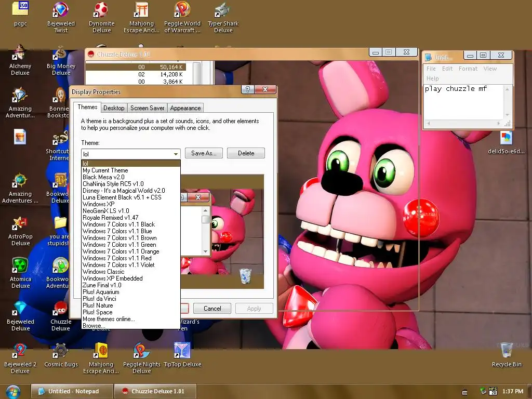Select More themes online option
The height and width of the screenshot is (399, 532).
click(130, 319)
